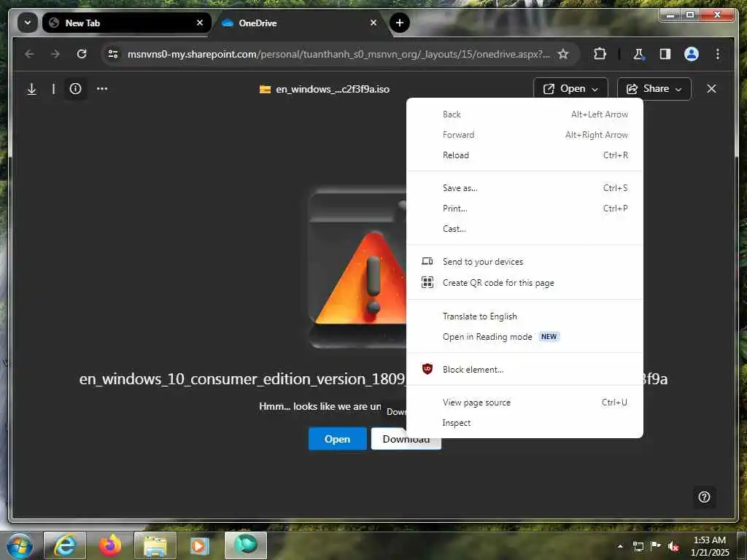
Task: Open the network tray icon
Action: point(638,546)
